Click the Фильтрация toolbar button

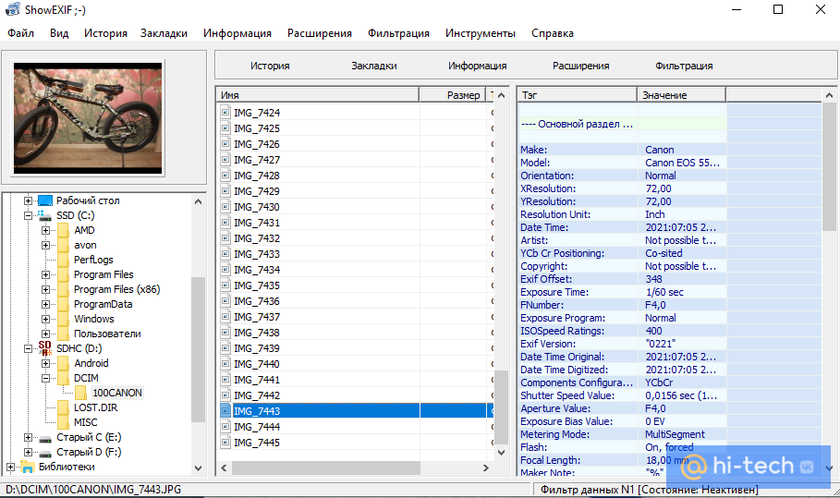click(x=684, y=66)
